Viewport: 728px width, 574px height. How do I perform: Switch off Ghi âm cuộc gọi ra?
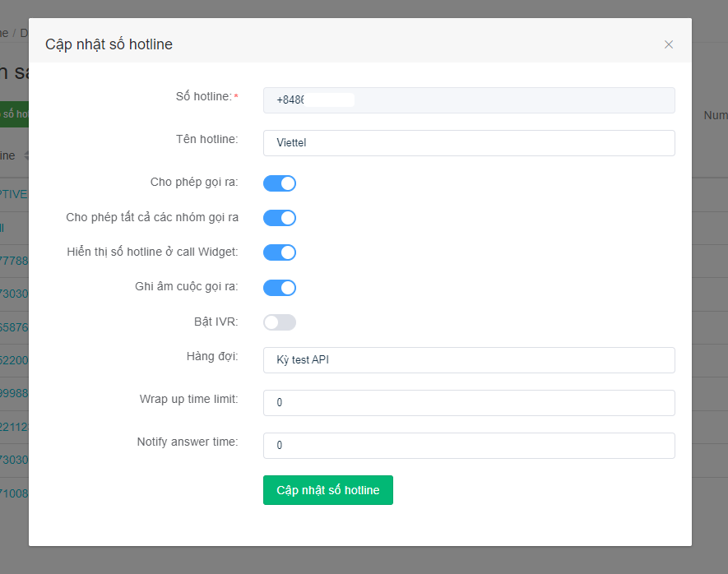pyautogui.click(x=280, y=288)
